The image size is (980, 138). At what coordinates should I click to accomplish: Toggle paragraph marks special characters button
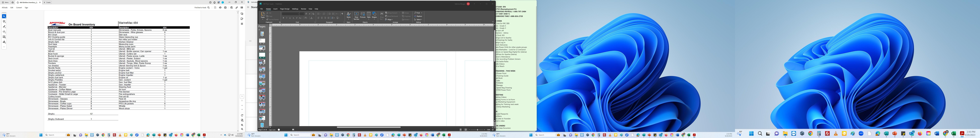point(342,14)
